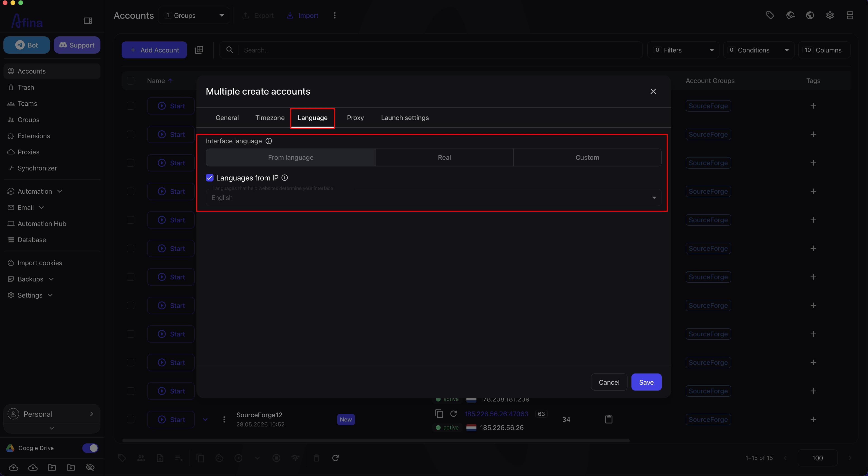Open the settings gear in top bar

tap(830, 16)
